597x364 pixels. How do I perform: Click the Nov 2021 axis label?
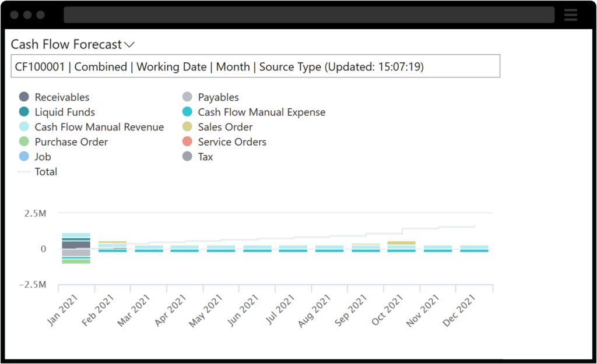[423, 310]
